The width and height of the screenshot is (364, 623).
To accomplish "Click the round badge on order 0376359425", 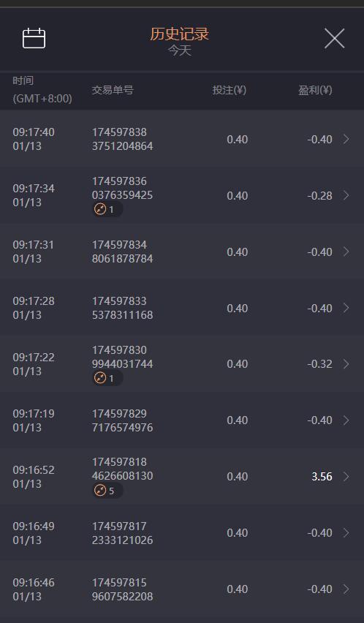I will click(x=107, y=209).
